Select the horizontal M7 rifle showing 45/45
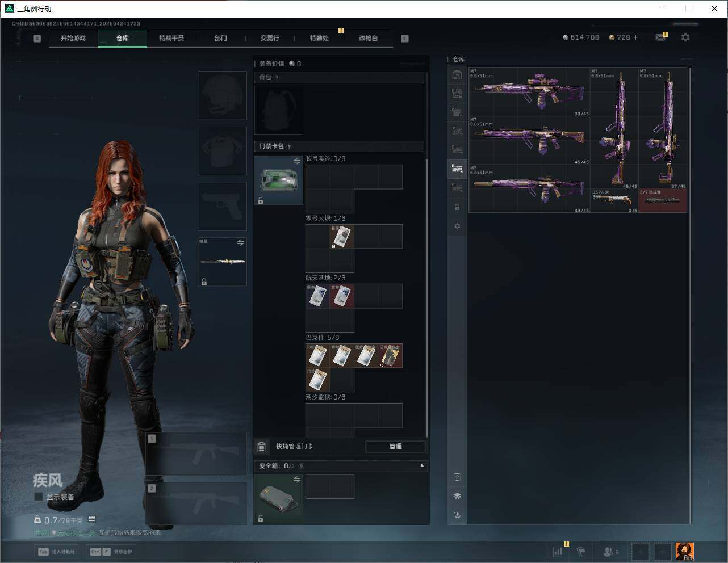The width and height of the screenshot is (728, 563). (x=529, y=141)
